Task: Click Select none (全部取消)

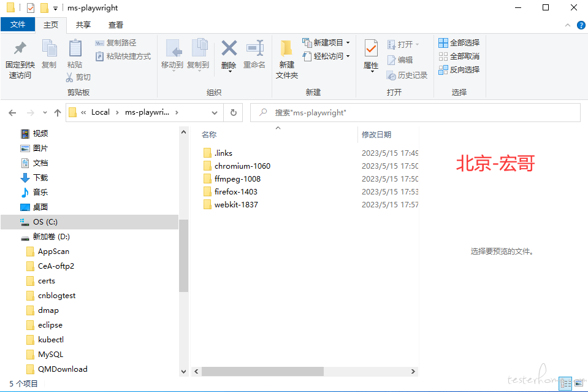Action: 459,56
